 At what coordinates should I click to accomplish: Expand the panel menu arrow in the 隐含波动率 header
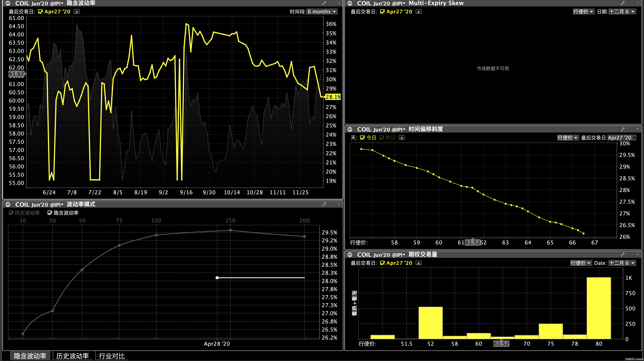339,3
